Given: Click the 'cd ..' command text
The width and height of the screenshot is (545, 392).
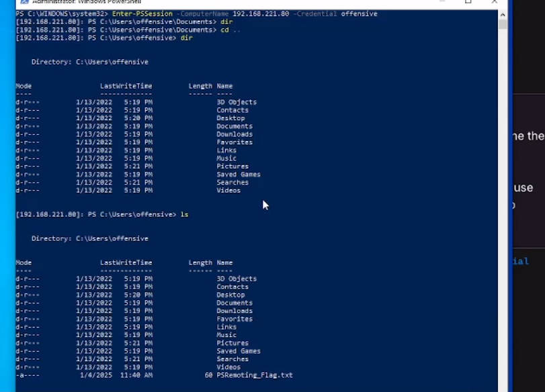Looking at the screenshot, I should [x=230, y=30].
